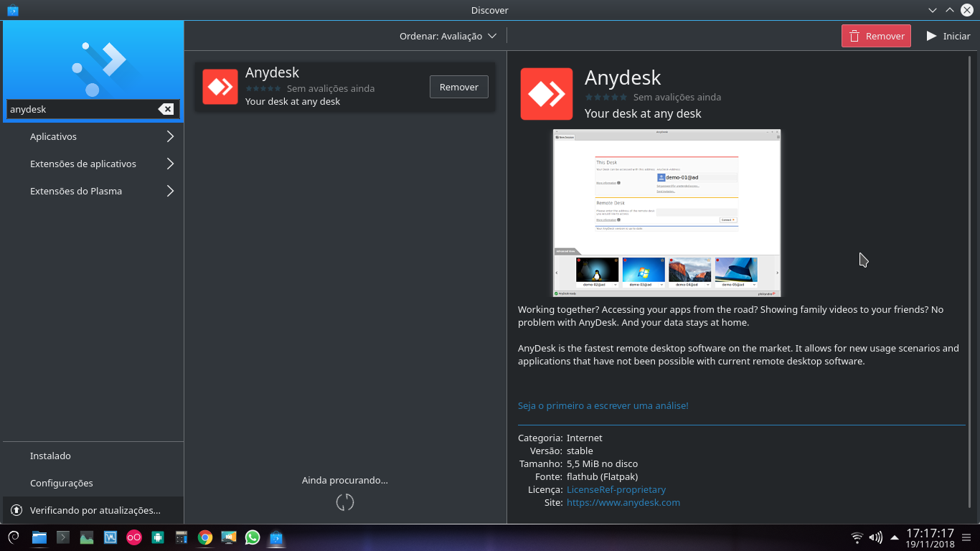Click the star rating in Anydesk list item
This screenshot has height=551, width=980.
(263, 88)
